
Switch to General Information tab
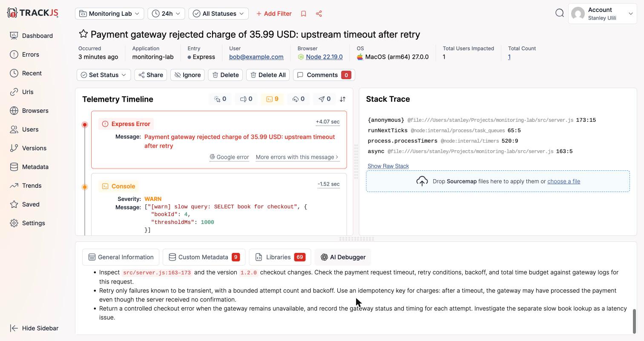(121, 257)
